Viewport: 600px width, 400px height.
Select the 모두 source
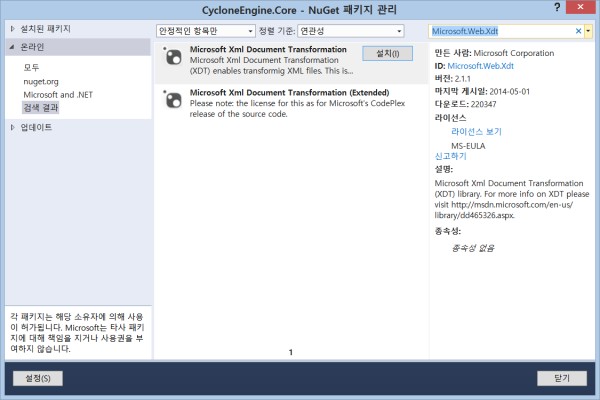click(x=31, y=68)
